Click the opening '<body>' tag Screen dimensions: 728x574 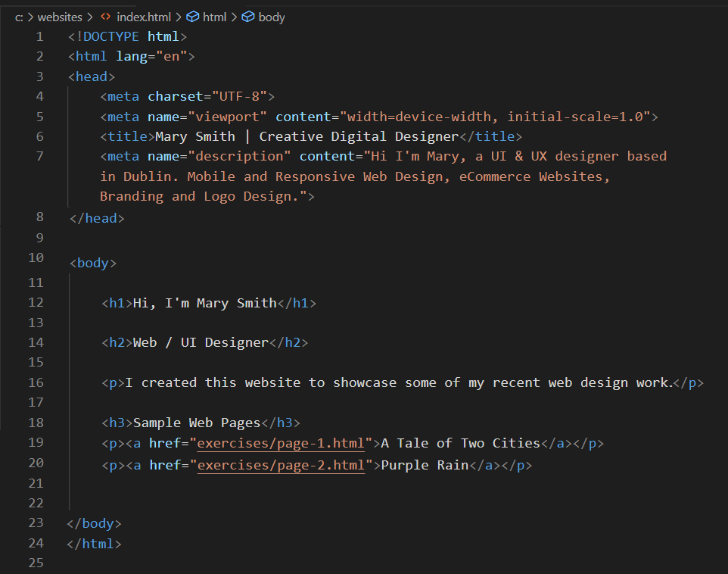click(x=93, y=263)
